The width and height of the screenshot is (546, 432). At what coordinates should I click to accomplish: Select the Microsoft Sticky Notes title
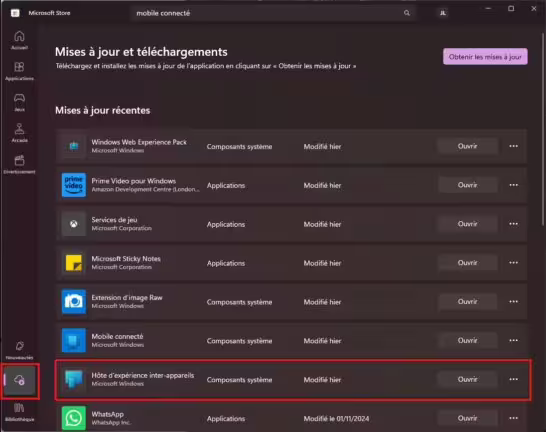[x=126, y=259]
